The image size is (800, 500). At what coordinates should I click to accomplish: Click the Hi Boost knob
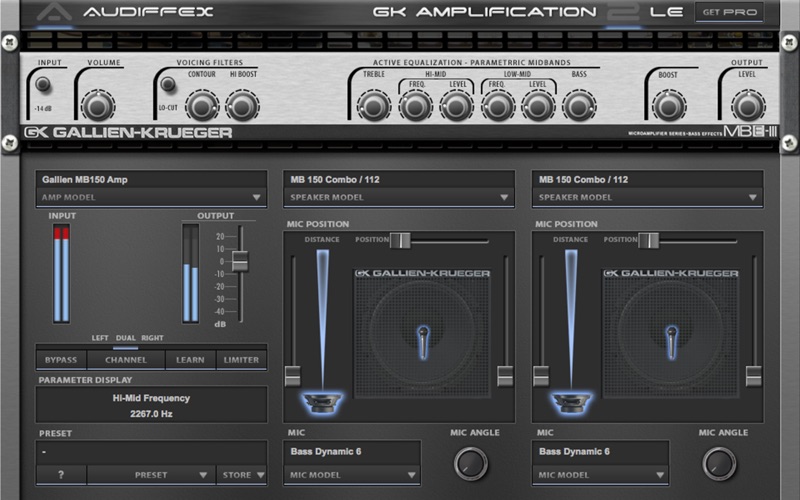(242, 106)
